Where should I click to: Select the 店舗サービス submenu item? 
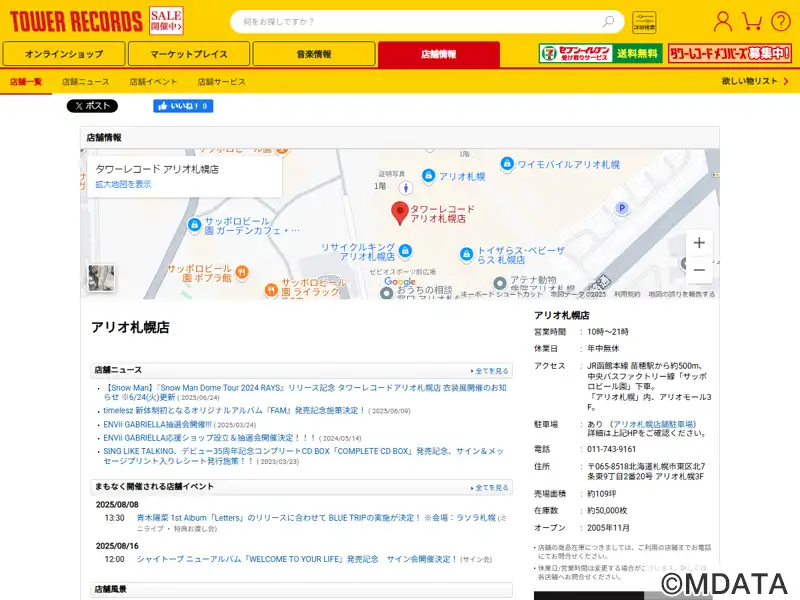coord(221,82)
